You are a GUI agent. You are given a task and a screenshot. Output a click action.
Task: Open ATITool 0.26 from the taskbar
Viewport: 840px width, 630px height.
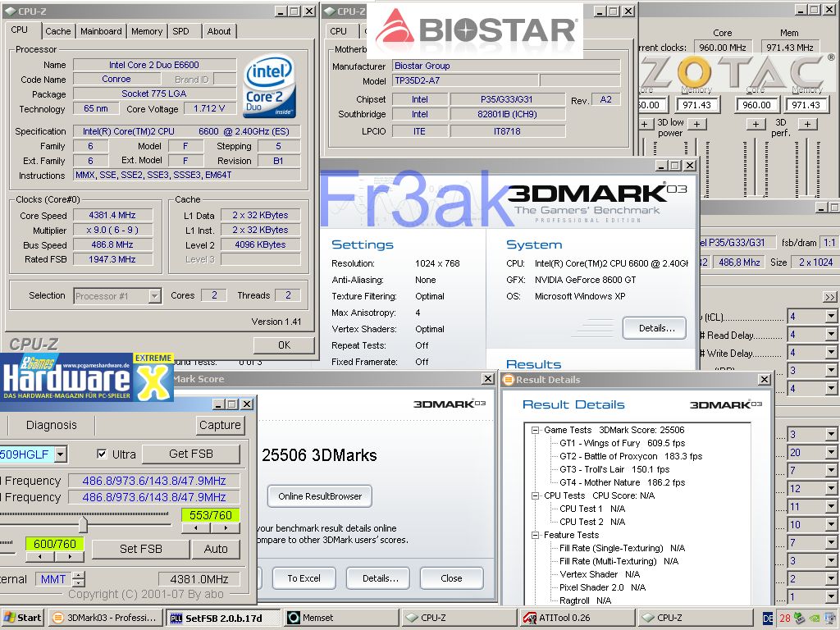pyautogui.click(x=577, y=618)
